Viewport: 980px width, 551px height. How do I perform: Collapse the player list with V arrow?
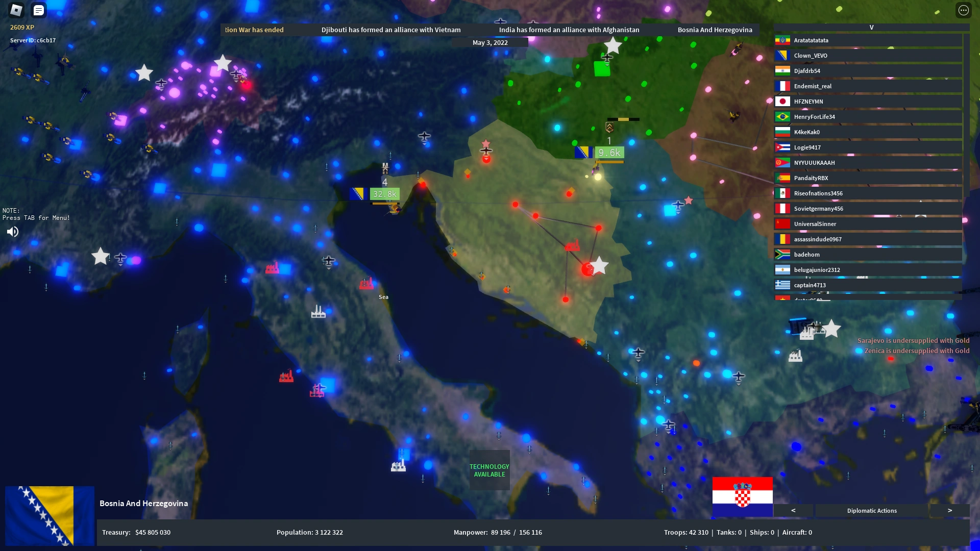pos(871,28)
